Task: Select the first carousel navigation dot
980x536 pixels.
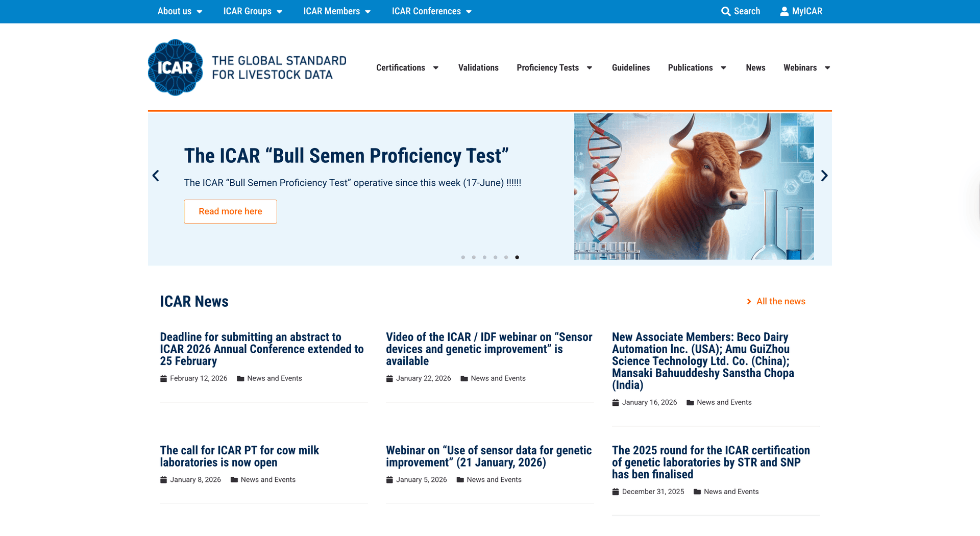Action: 463,257
